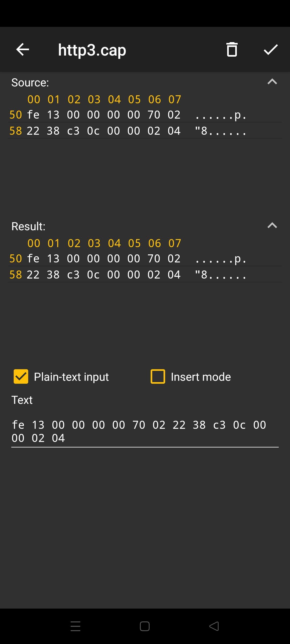Tap Result row 50 ASCII column
The width and height of the screenshot is (290, 644).
click(x=220, y=259)
